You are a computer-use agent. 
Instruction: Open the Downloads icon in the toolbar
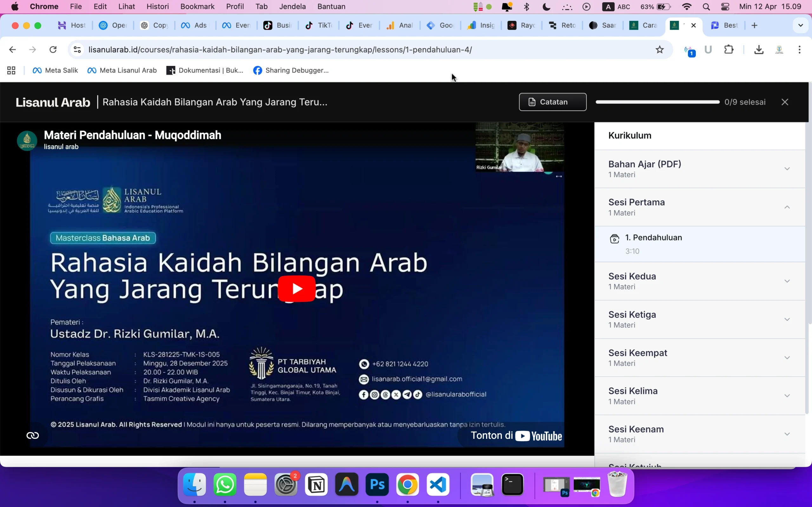pyautogui.click(x=759, y=49)
